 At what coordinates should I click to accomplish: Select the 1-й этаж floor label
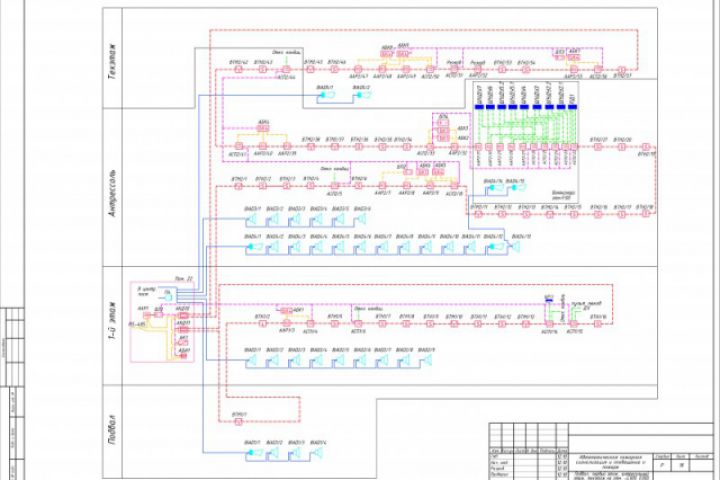tap(112, 322)
